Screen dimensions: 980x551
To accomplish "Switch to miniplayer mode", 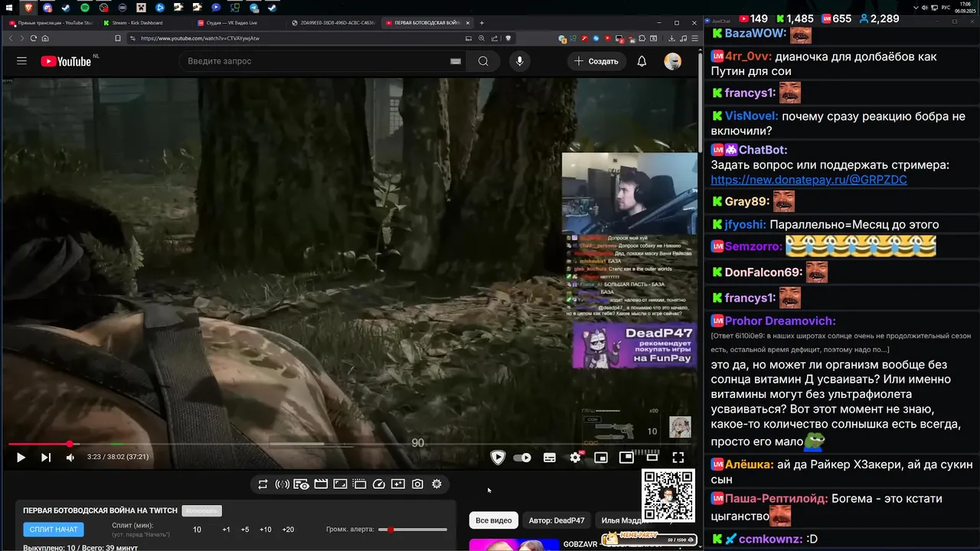I will pyautogui.click(x=601, y=458).
